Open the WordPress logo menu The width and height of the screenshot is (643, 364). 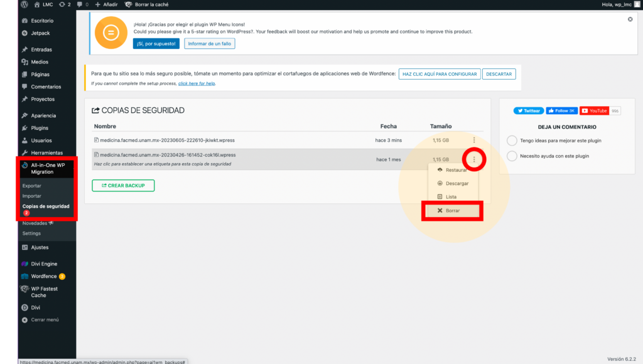pyautogui.click(x=24, y=4)
